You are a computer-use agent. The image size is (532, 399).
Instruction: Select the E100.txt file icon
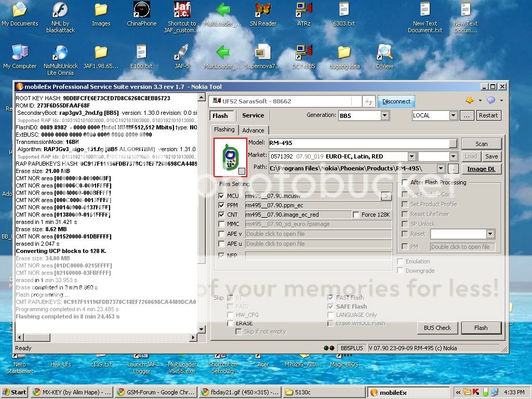coord(141,57)
